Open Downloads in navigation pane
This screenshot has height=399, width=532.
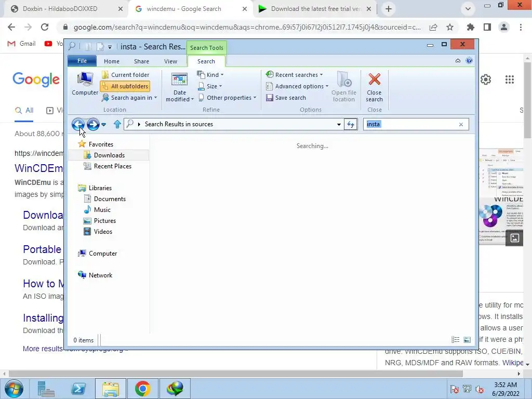click(x=109, y=155)
